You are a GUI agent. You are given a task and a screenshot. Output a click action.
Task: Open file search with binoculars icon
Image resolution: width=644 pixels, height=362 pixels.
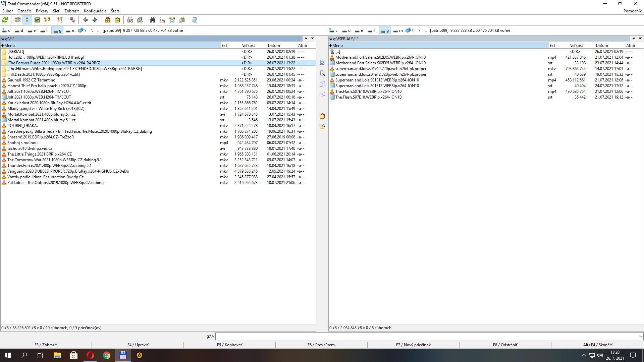point(153,20)
